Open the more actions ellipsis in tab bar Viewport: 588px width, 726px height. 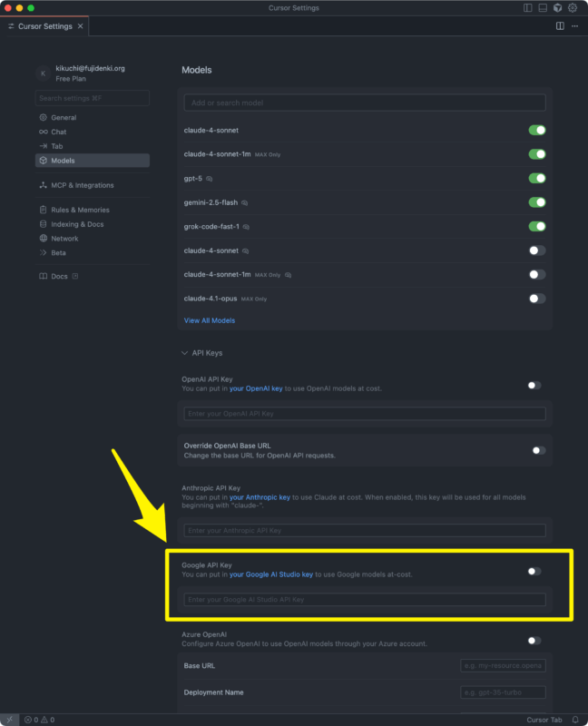[x=574, y=26]
